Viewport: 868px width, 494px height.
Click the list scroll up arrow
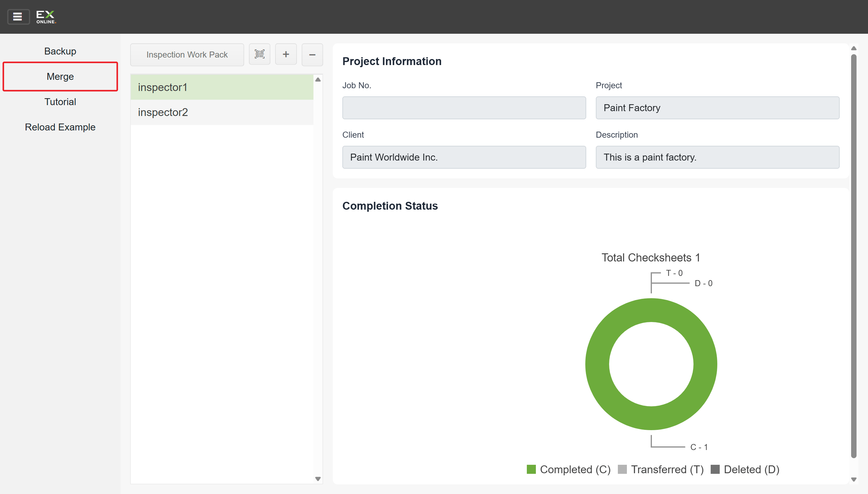coord(318,80)
